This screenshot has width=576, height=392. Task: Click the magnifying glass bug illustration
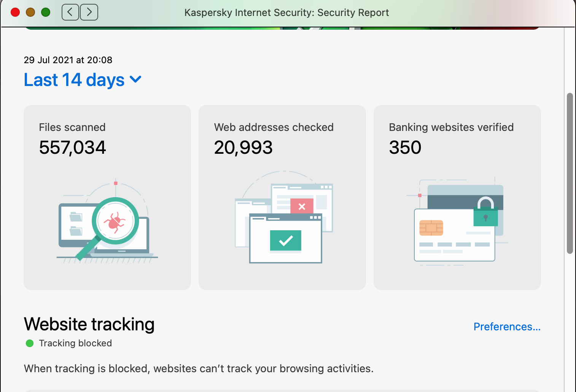click(107, 221)
